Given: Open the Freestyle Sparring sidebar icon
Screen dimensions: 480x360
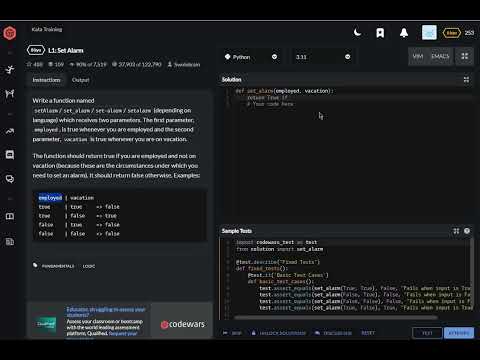Looking at the screenshot, I should (10, 94).
